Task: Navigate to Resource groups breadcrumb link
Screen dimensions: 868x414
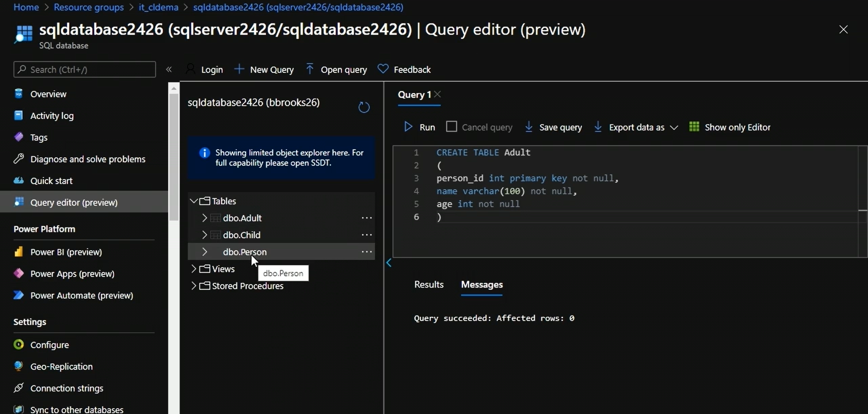Action: (89, 7)
